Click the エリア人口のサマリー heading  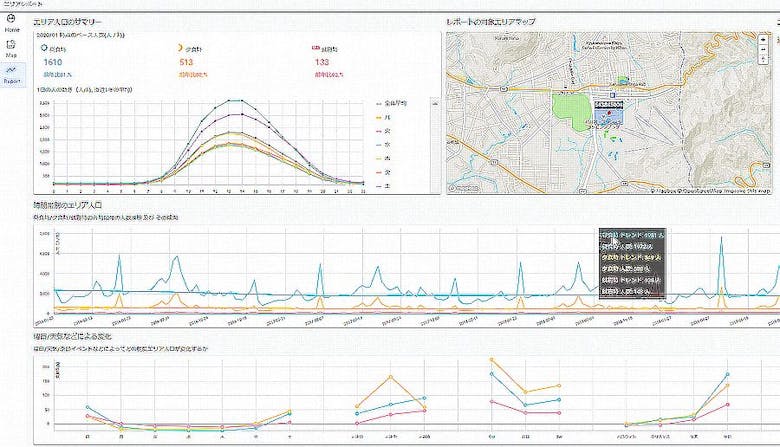tap(67, 21)
